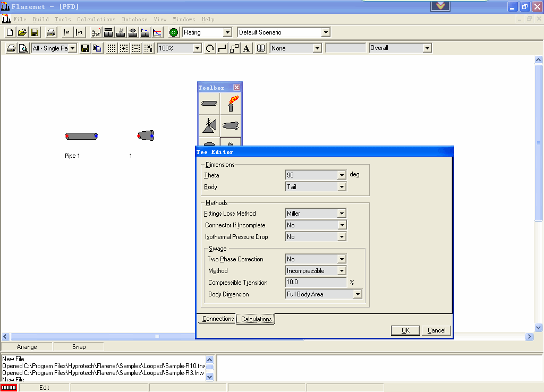544x392 pixels.
Task: Select the Pipe 1 object on the PFD
Action: (x=81, y=136)
